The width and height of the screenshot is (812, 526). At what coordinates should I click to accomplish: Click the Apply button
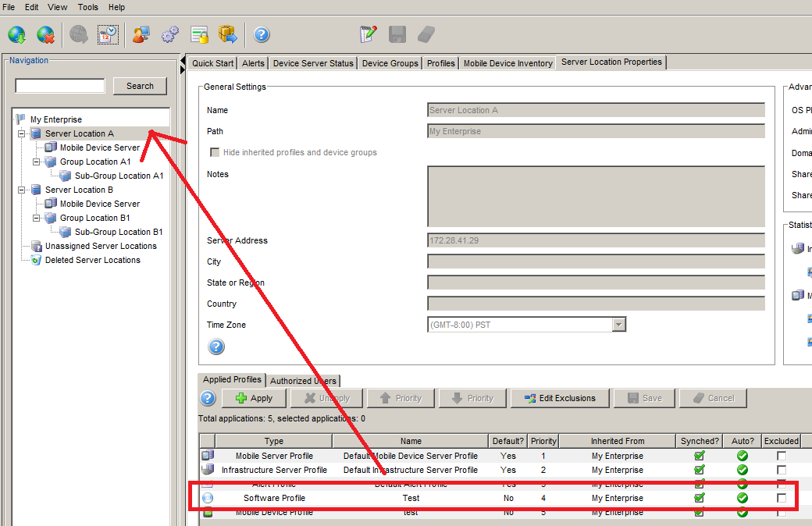254,398
